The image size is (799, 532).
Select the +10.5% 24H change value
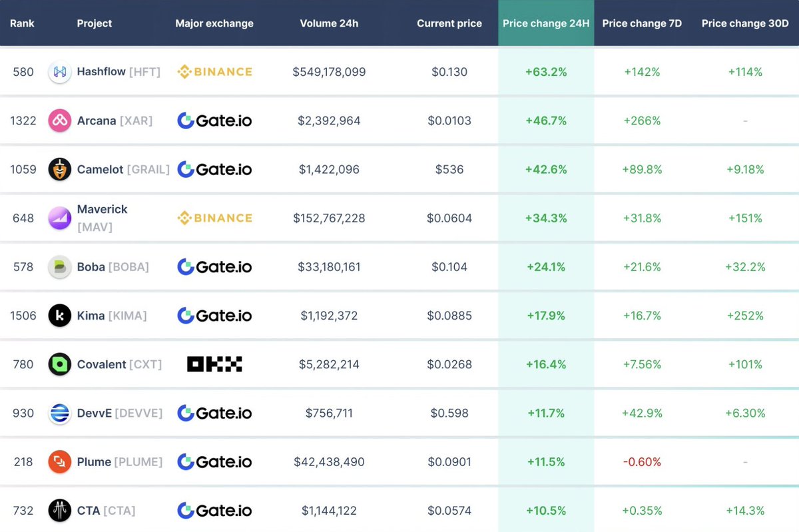tap(546, 511)
